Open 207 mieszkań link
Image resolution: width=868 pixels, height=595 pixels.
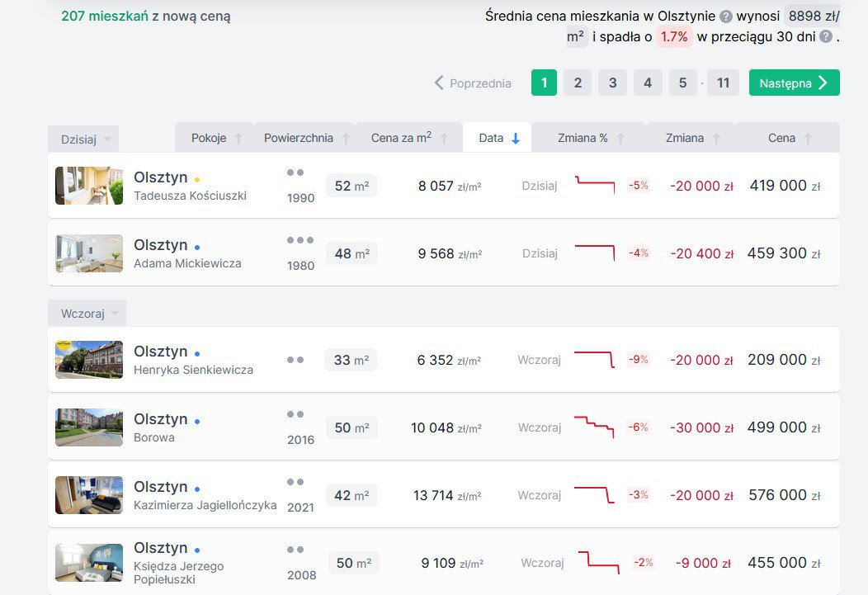[x=105, y=16]
